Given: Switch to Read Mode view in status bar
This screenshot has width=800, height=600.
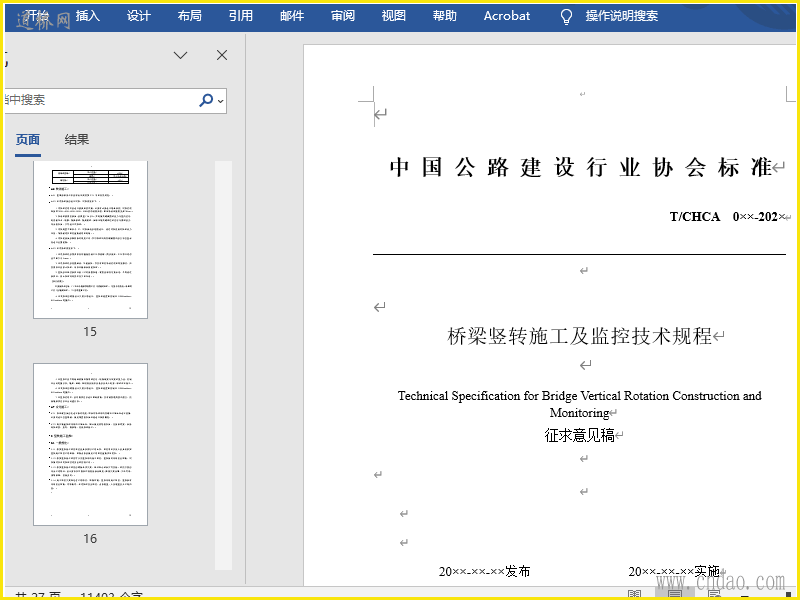Looking at the screenshot, I should [634, 594].
